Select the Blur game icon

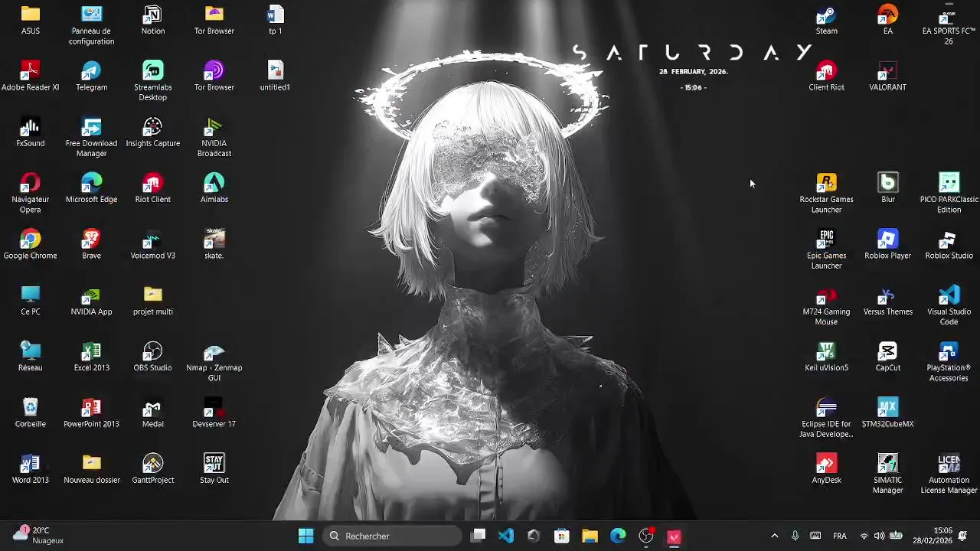point(887,188)
